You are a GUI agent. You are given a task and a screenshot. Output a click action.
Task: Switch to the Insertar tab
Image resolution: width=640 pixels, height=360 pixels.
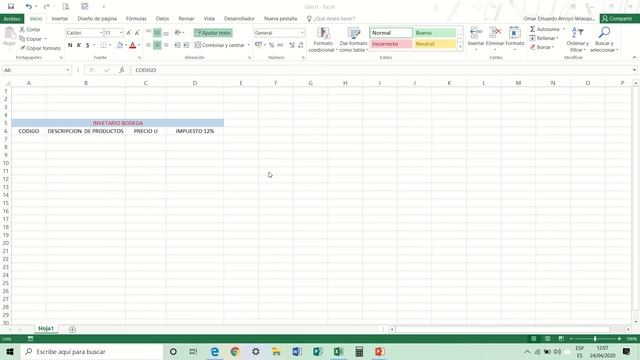coord(60,19)
